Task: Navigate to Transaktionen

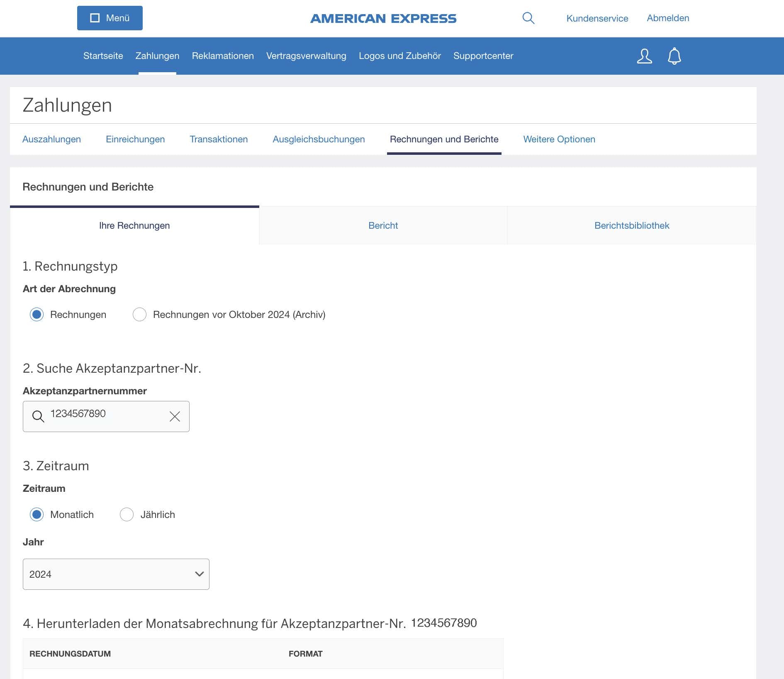Action: pos(219,139)
